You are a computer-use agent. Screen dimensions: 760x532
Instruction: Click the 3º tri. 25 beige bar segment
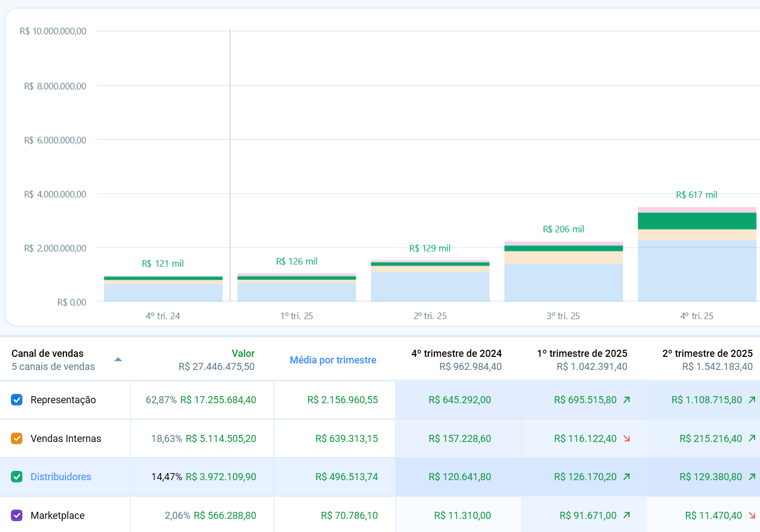(x=564, y=258)
